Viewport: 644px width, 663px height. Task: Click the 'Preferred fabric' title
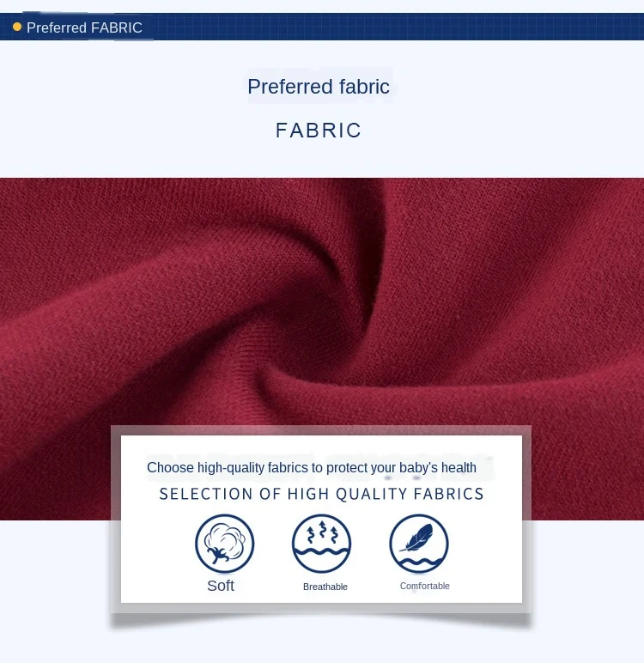(x=319, y=87)
